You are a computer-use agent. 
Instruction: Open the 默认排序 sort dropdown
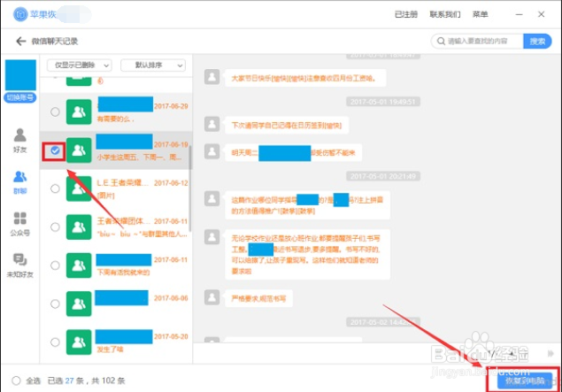pos(153,65)
